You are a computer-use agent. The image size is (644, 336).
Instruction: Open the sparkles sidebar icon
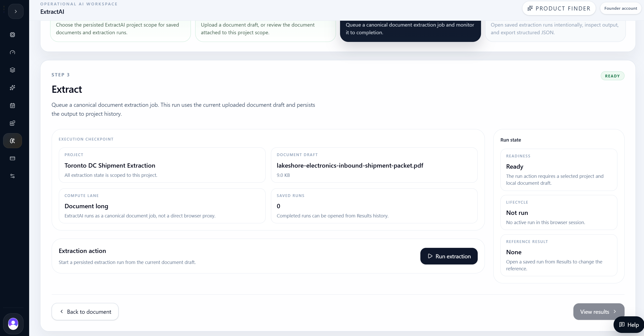pos(12,88)
